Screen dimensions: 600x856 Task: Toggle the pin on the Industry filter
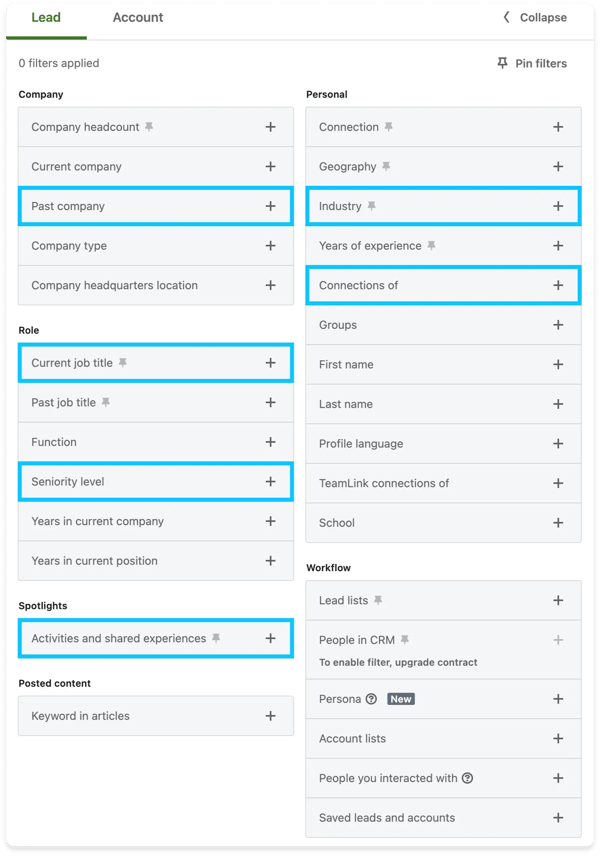click(x=371, y=206)
